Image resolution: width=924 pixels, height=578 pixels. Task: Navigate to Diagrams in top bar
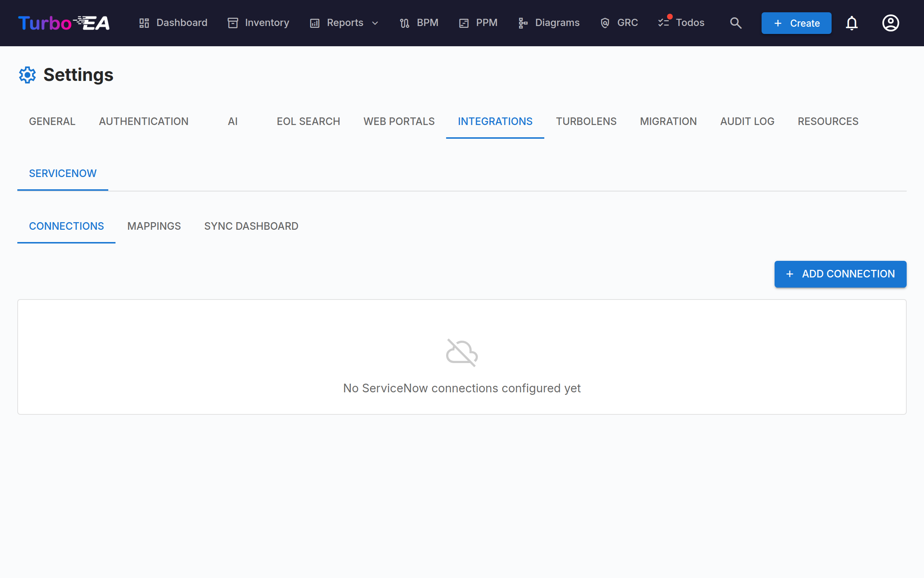coord(549,23)
